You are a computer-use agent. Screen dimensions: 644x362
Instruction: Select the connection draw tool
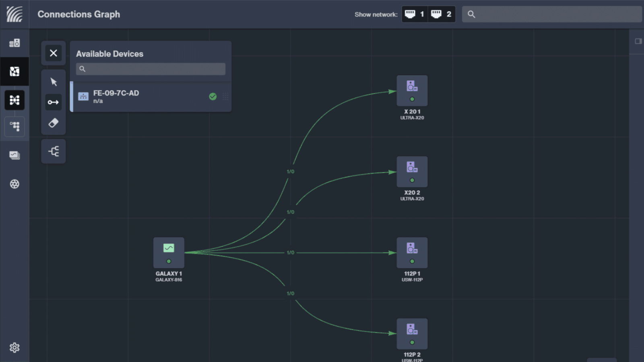tap(54, 102)
